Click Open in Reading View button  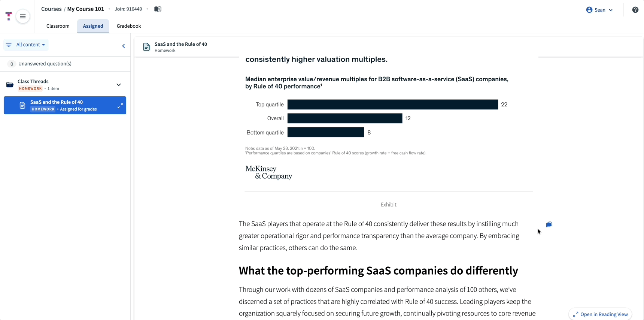coord(600,314)
